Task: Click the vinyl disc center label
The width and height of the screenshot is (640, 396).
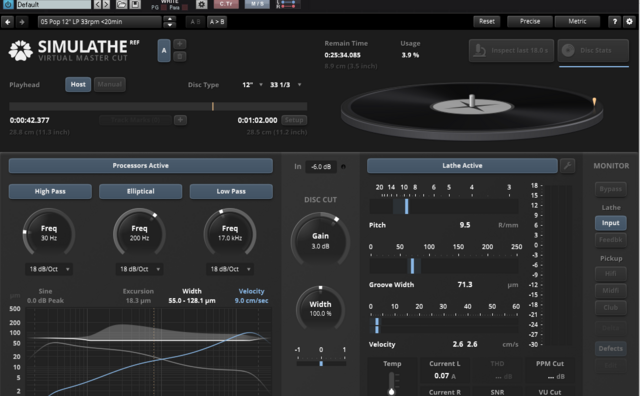Action: [472, 107]
